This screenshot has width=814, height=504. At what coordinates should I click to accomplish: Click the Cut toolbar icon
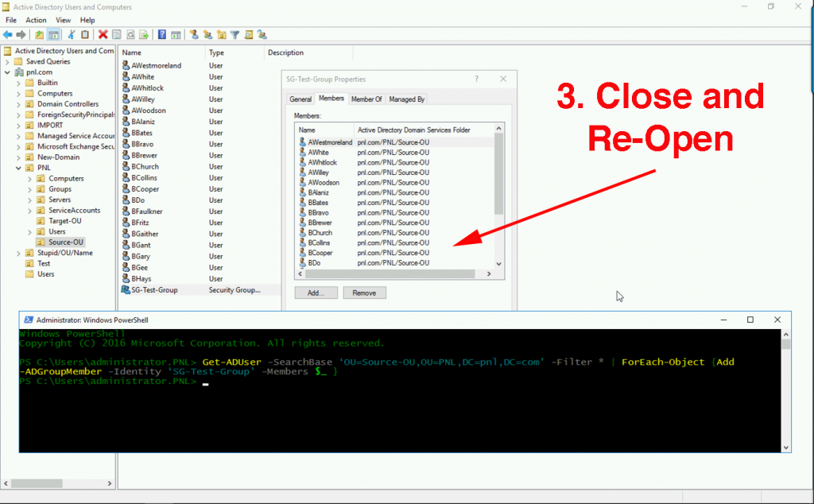(x=71, y=34)
